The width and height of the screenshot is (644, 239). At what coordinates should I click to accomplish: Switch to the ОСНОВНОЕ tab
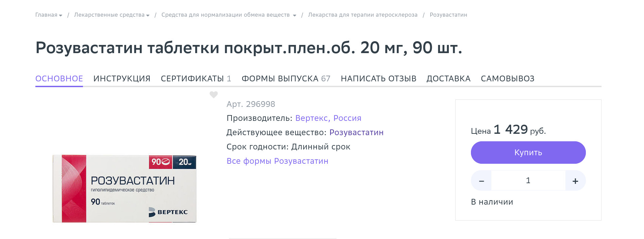(x=59, y=79)
